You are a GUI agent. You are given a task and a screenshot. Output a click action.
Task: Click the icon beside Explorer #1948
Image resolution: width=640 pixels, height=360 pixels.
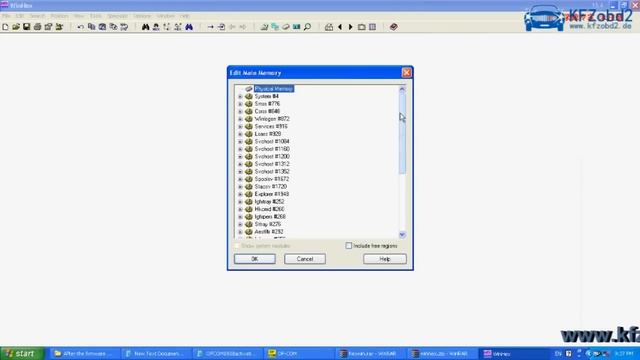pos(249,194)
